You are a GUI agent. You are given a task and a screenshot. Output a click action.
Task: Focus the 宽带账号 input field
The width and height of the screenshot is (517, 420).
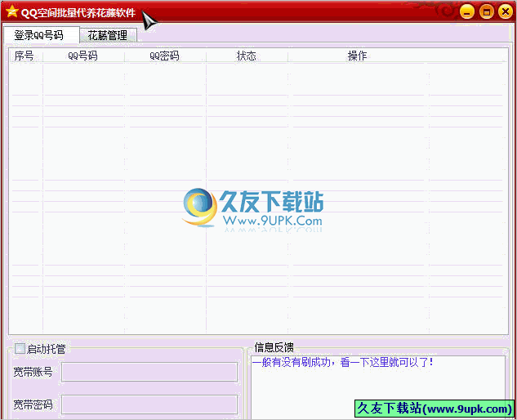(149, 372)
